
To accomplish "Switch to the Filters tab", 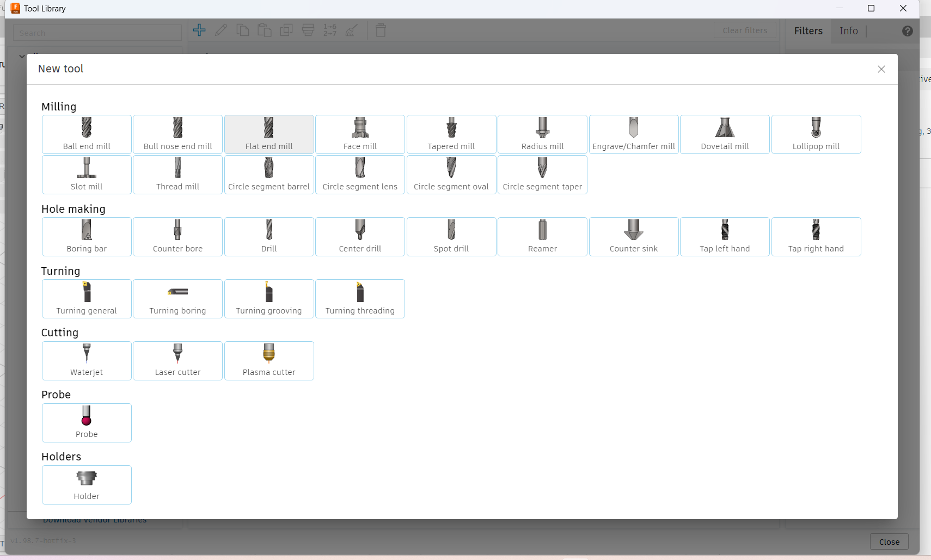I will pos(808,31).
